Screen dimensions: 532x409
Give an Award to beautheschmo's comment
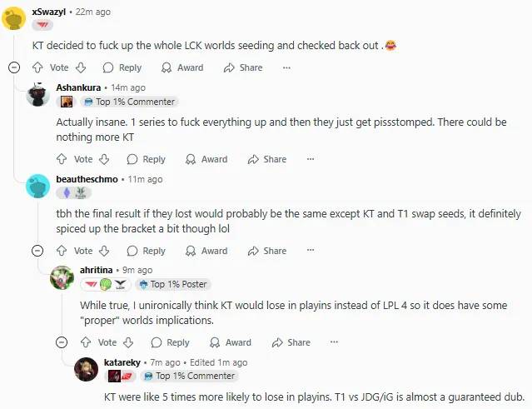click(x=206, y=251)
